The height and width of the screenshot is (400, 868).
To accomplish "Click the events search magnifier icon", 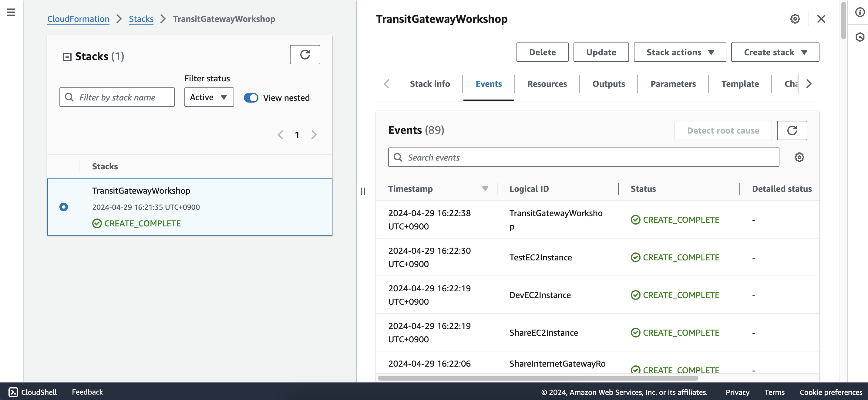I will (x=398, y=157).
